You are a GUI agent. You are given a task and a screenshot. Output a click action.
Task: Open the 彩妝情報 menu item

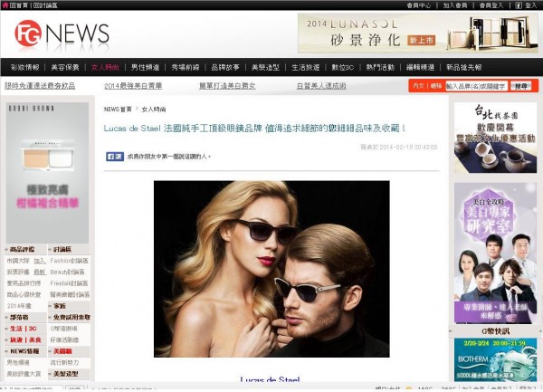pos(25,67)
